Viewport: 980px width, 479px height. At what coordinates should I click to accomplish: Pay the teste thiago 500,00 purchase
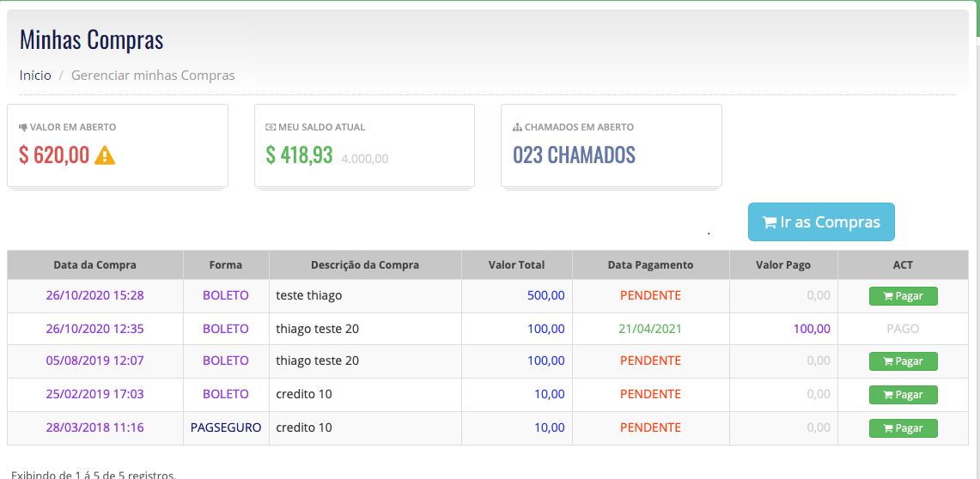click(903, 296)
